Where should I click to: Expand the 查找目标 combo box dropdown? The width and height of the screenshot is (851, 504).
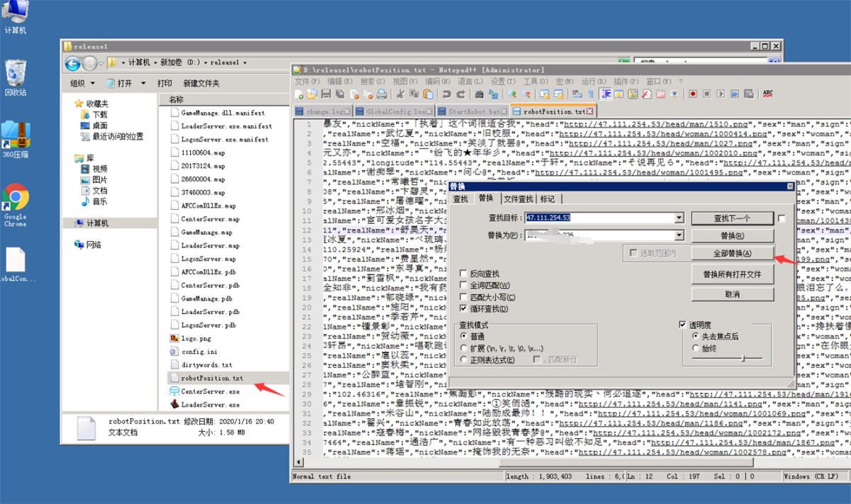pyautogui.click(x=679, y=218)
